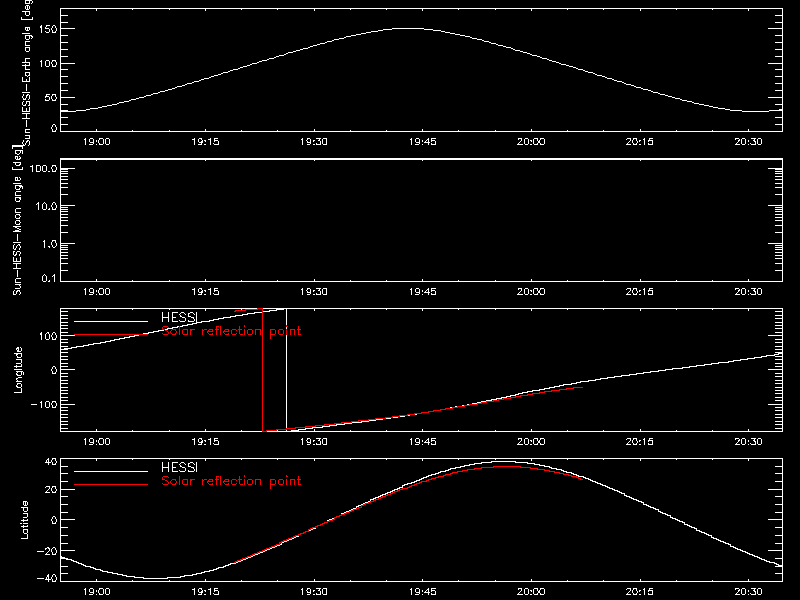The image size is (800, 600).
Task: Click HESSI legend label in Latitude plot
Action: [x=179, y=467]
